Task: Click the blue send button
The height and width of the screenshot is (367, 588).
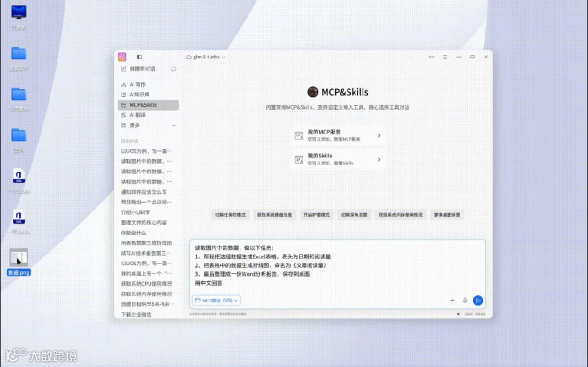Action: [x=478, y=300]
